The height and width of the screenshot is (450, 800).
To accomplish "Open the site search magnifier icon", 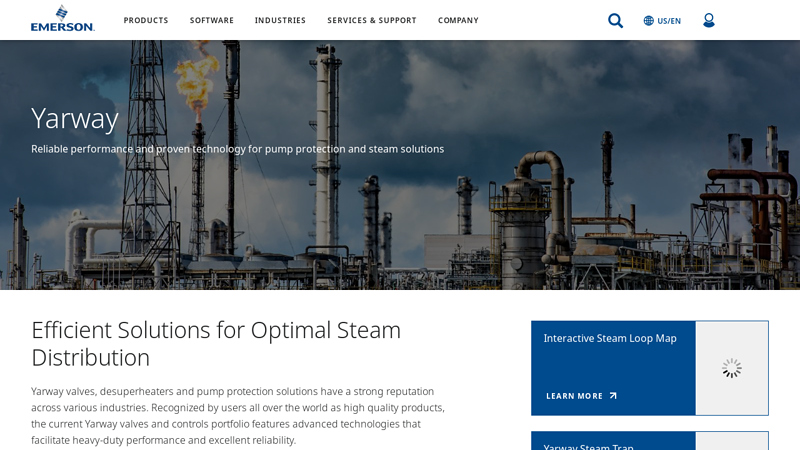I will coord(615,20).
